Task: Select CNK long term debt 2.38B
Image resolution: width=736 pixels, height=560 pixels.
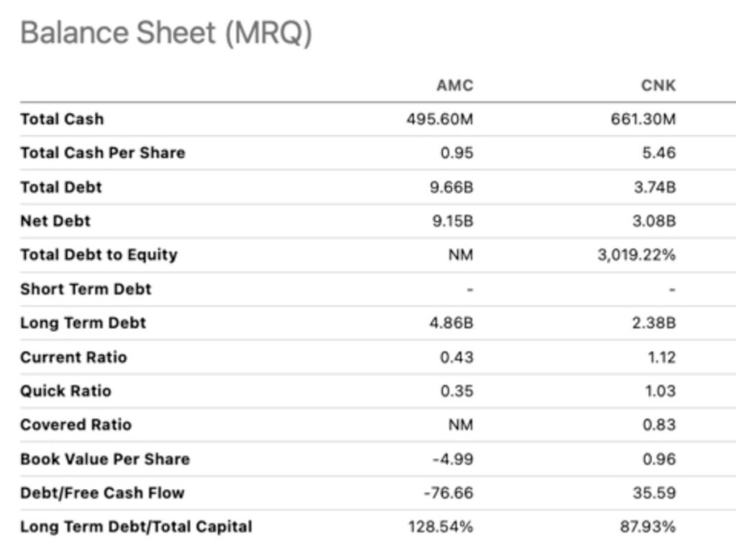Action: tap(654, 323)
